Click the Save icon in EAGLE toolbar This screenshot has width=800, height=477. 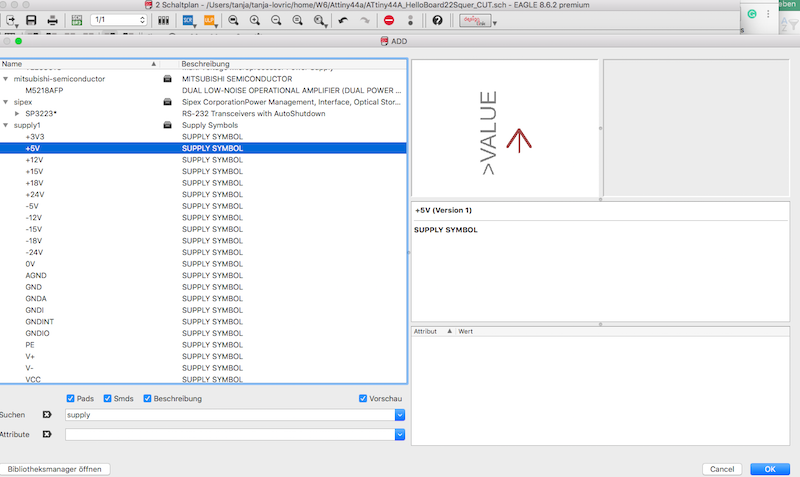[31, 20]
